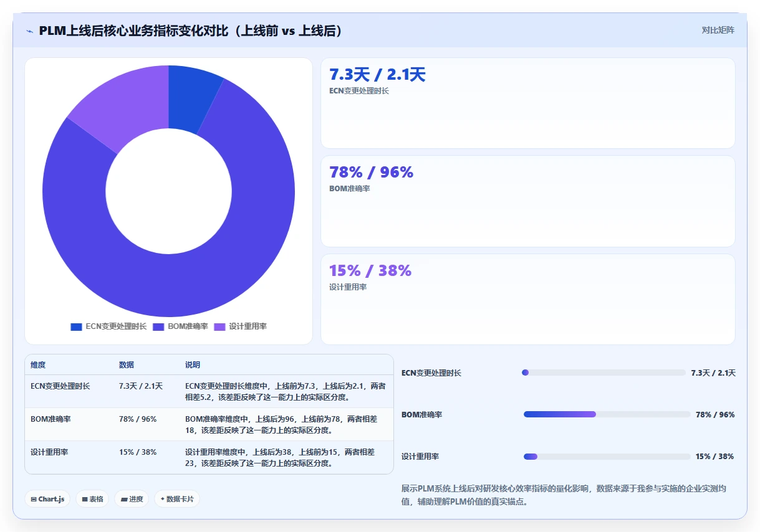Click the 数据卡片 tag chip
This screenshot has width=760, height=532.
point(177,499)
